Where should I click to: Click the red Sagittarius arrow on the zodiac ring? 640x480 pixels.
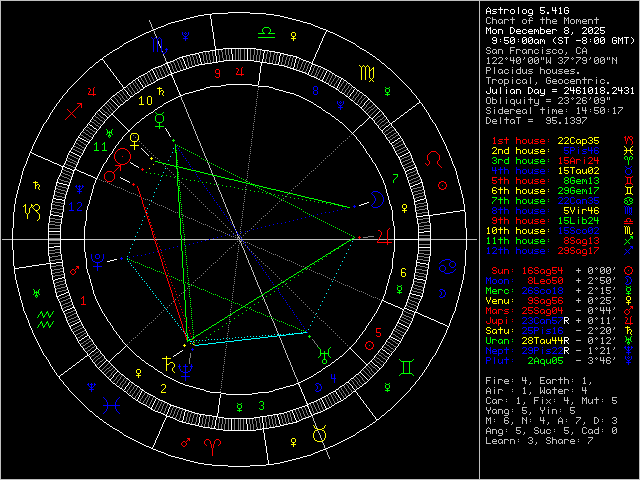[x=74, y=111]
